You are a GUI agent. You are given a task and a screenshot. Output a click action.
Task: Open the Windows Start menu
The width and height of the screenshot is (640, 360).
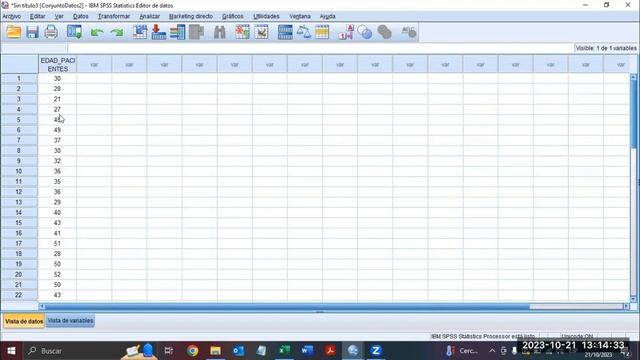coord(11,351)
